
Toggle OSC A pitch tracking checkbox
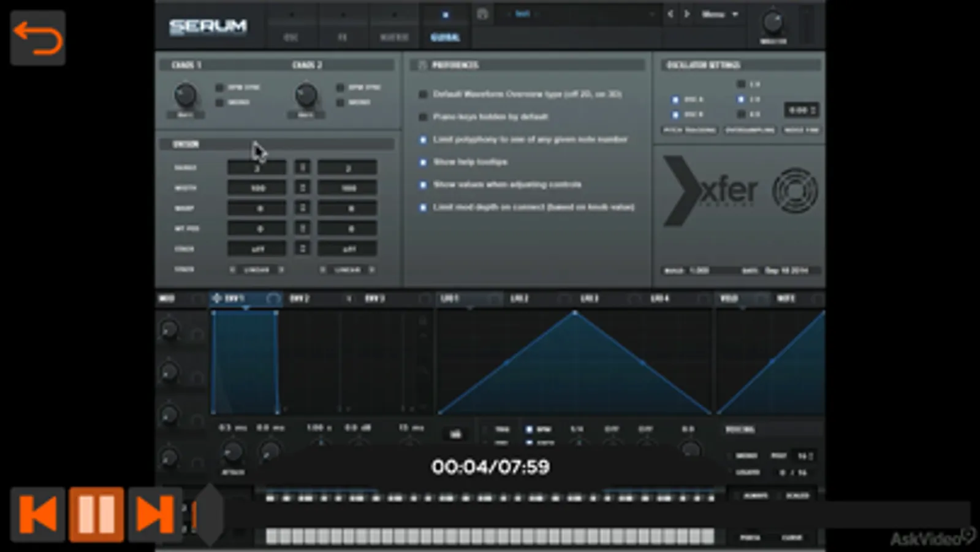(x=675, y=99)
